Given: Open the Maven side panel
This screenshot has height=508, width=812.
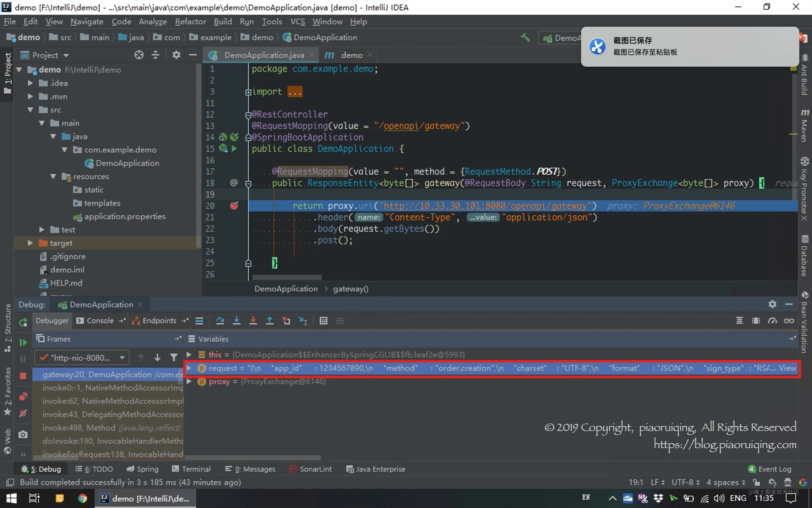Looking at the screenshot, I should [805, 125].
